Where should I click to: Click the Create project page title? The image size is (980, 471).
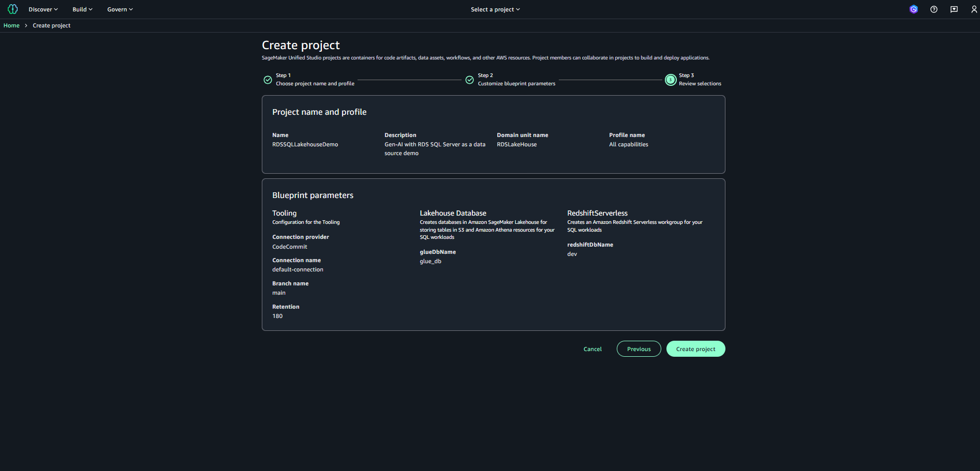(x=301, y=45)
